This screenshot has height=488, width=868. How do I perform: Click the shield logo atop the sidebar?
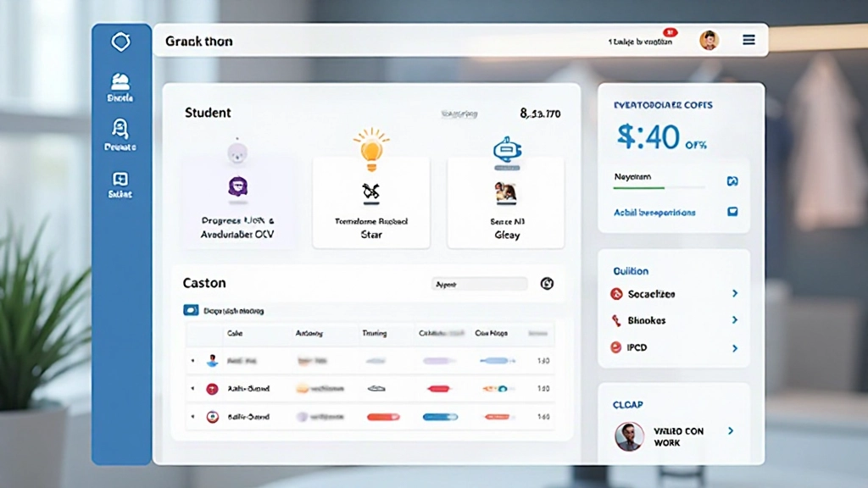pos(121,42)
